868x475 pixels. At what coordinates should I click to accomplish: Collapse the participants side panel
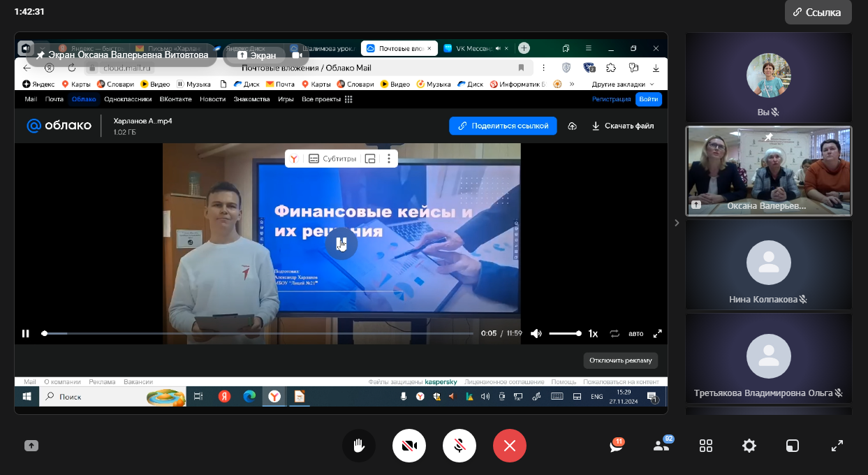(x=676, y=223)
